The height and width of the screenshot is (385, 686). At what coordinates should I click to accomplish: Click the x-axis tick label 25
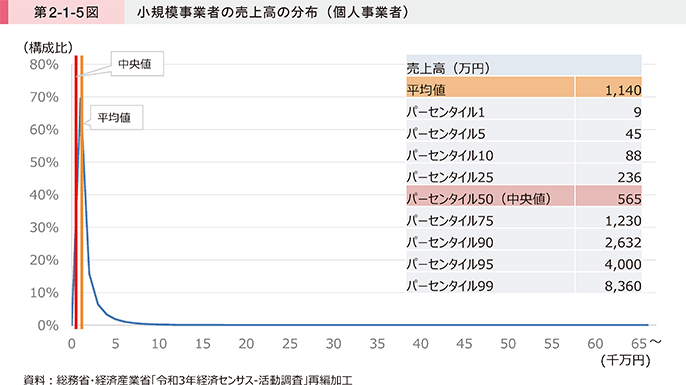[290, 344]
